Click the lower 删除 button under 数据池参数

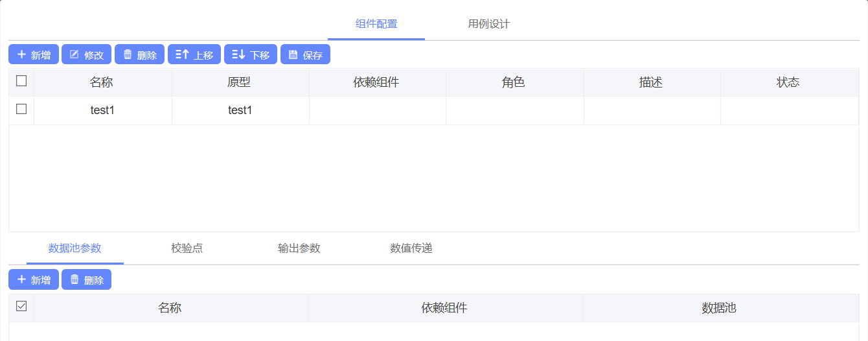coord(86,279)
